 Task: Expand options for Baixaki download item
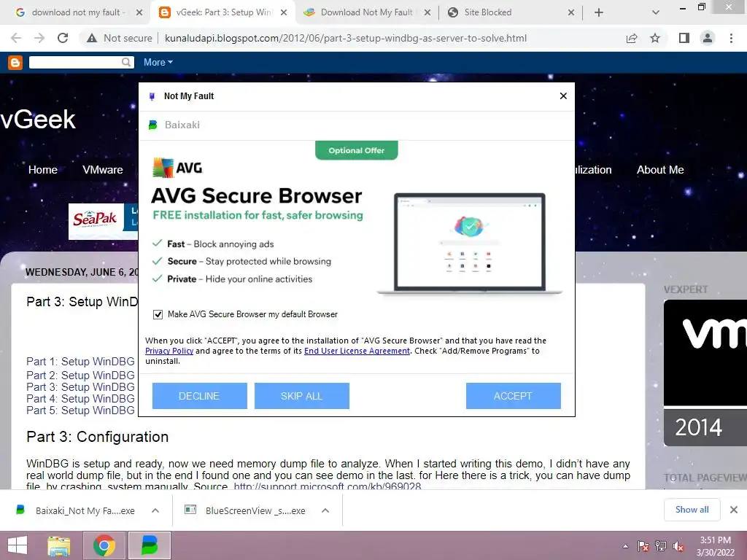pyautogui.click(x=155, y=510)
